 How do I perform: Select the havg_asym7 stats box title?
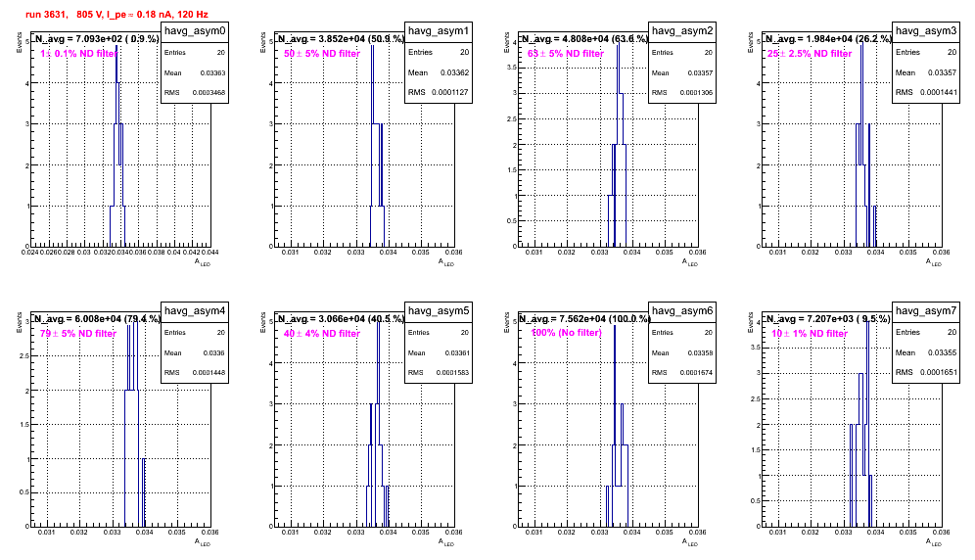926,311
